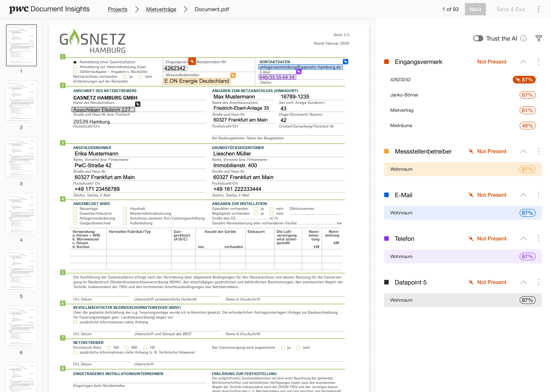Open page 4 thumbnail
Image resolution: width=551 pixels, height=392 pixels.
(21, 214)
